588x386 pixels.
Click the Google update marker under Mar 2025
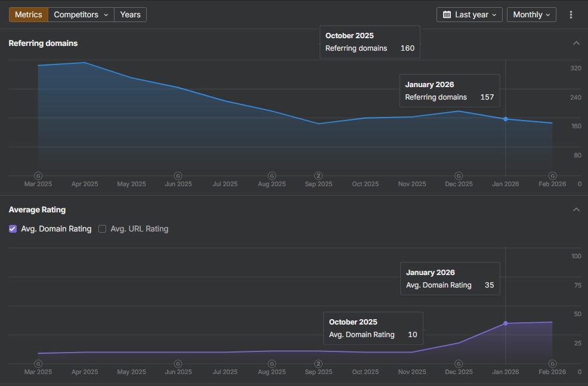(x=38, y=176)
